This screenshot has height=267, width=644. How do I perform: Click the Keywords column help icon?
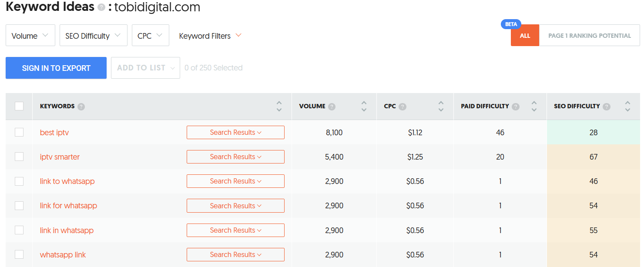pyautogui.click(x=81, y=107)
